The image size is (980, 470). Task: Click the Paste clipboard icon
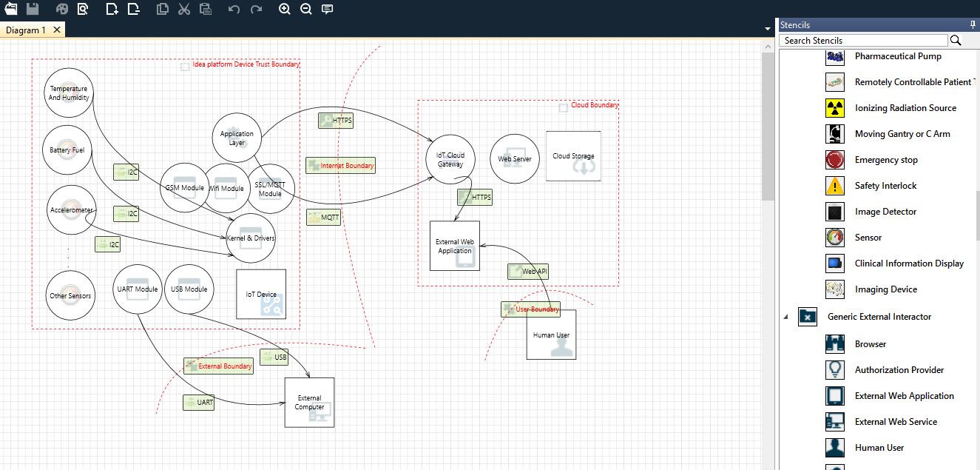(206, 9)
